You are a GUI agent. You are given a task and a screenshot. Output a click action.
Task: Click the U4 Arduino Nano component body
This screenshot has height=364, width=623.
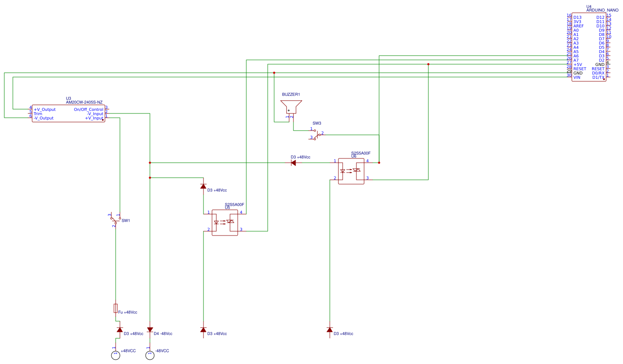pyautogui.click(x=589, y=47)
